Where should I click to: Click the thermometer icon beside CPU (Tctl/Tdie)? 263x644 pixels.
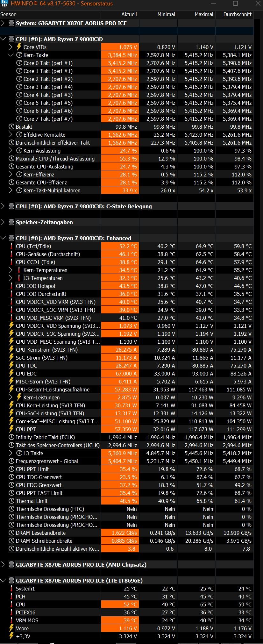click(11, 246)
